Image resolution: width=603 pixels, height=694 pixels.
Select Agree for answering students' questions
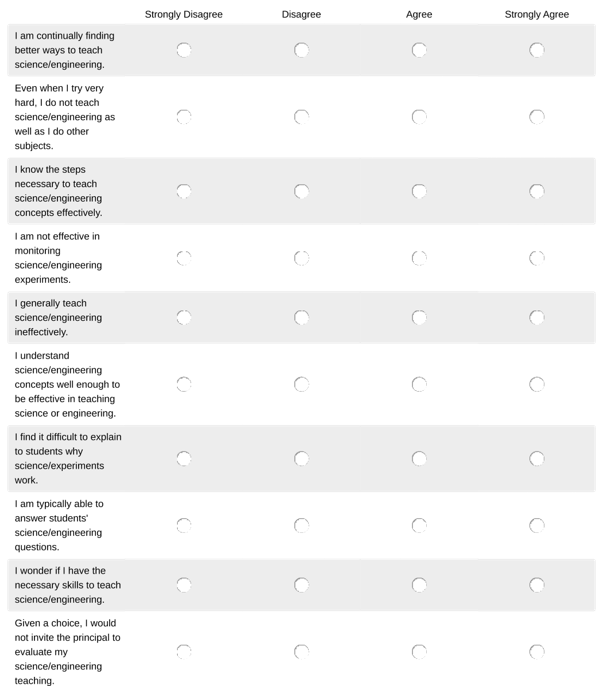point(419,525)
